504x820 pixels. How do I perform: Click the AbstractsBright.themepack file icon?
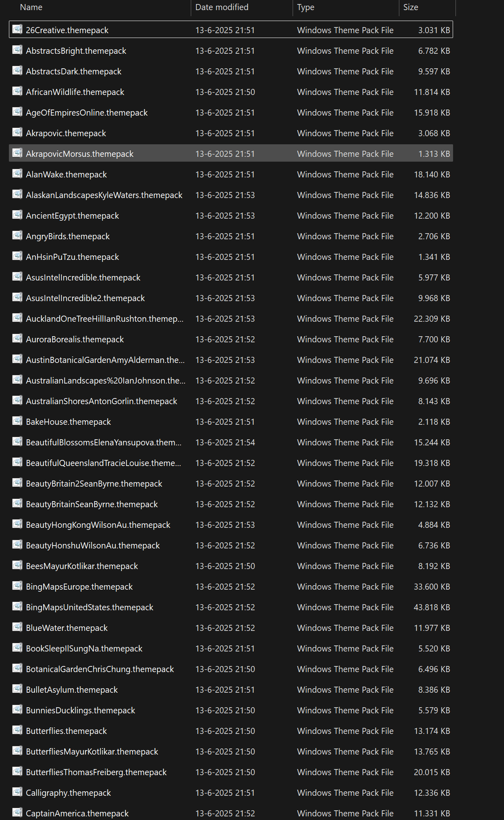click(17, 50)
